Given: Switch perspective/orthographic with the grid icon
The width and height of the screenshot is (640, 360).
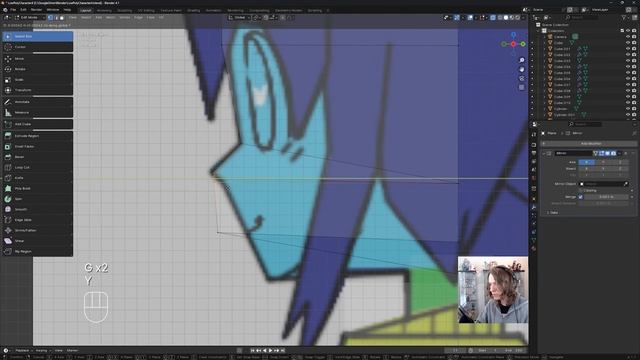Looking at the screenshot, I should coord(522,87).
